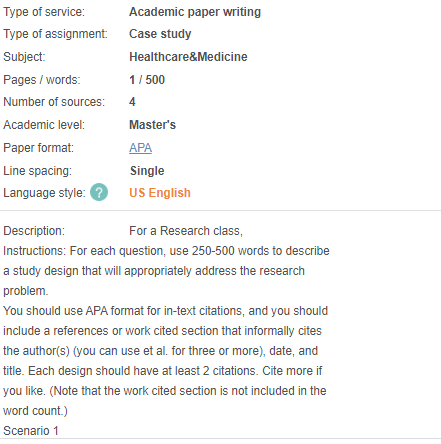Viewport: 441px width, 444px height.
Task: Click the 1 / 500 pages and words value
Action: point(147,80)
